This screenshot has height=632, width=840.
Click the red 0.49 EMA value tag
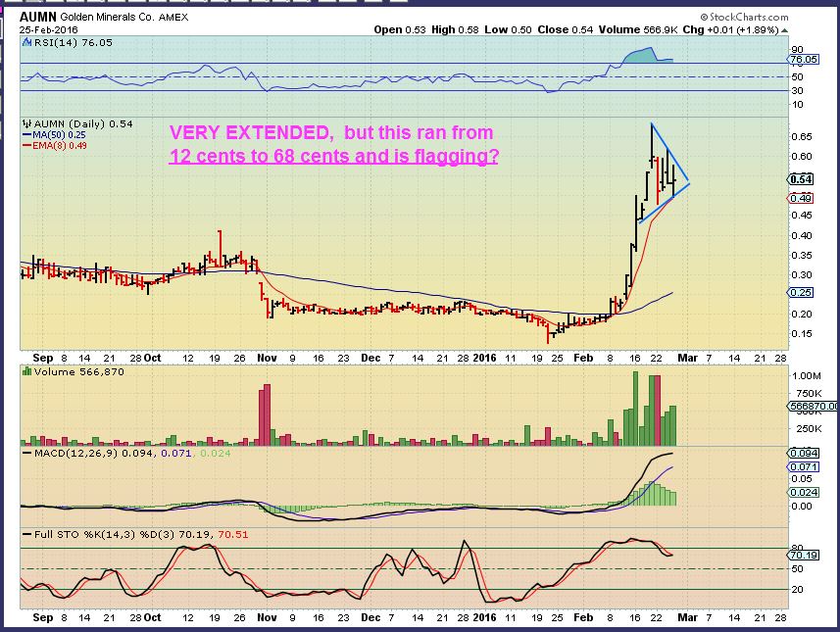pos(801,199)
